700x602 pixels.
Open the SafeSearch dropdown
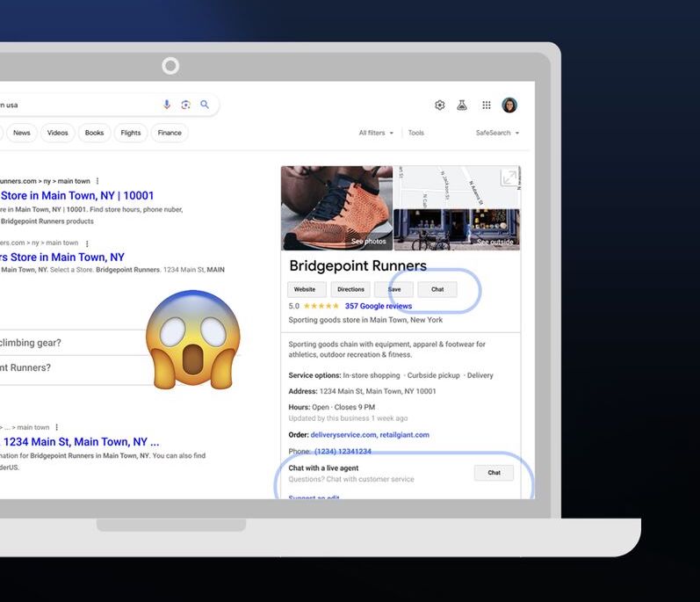497,133
